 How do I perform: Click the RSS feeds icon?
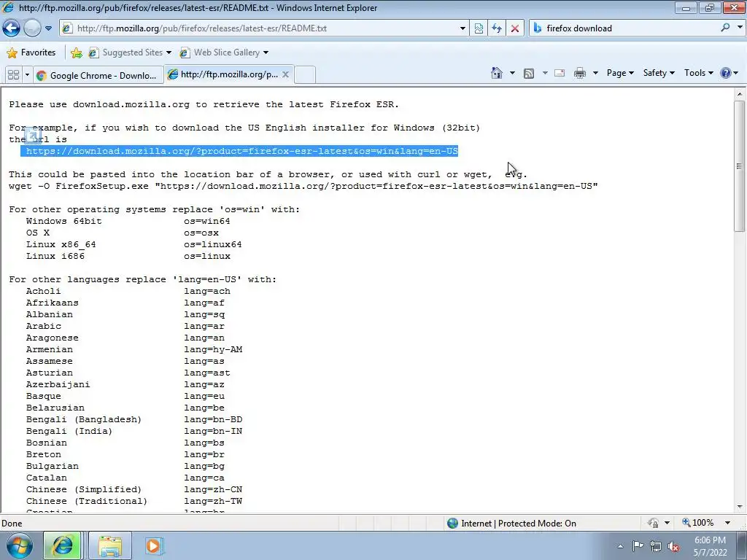click(528, 73)
